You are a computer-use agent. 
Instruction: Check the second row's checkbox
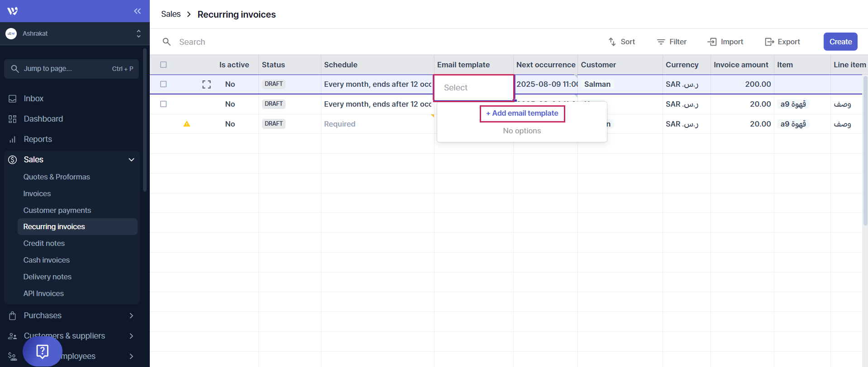pos(163,104)
